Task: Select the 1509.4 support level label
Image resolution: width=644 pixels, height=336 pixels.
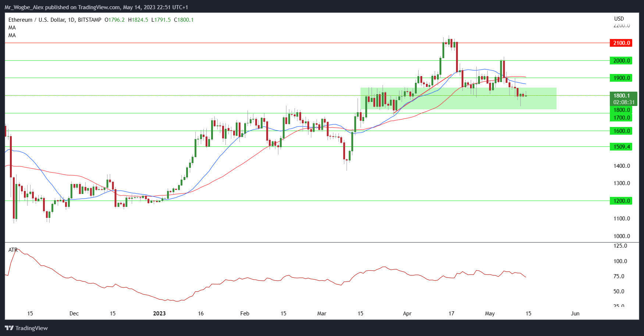Action: point(621,147)
